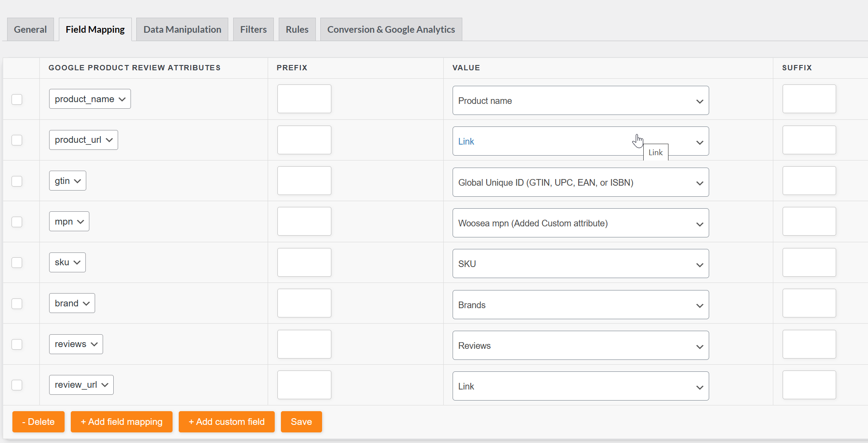
Task: Toggle the review_url row checkbox
Action: [x=17, y=385]
